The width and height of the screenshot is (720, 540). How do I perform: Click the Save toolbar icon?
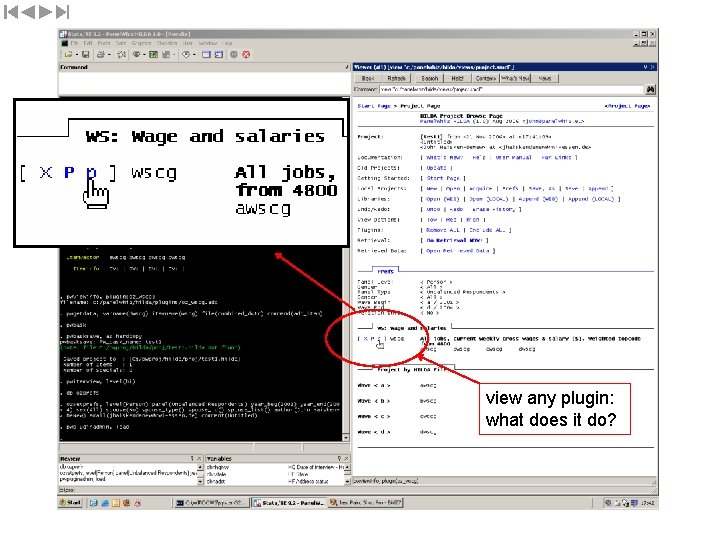[x=85, y=55]
